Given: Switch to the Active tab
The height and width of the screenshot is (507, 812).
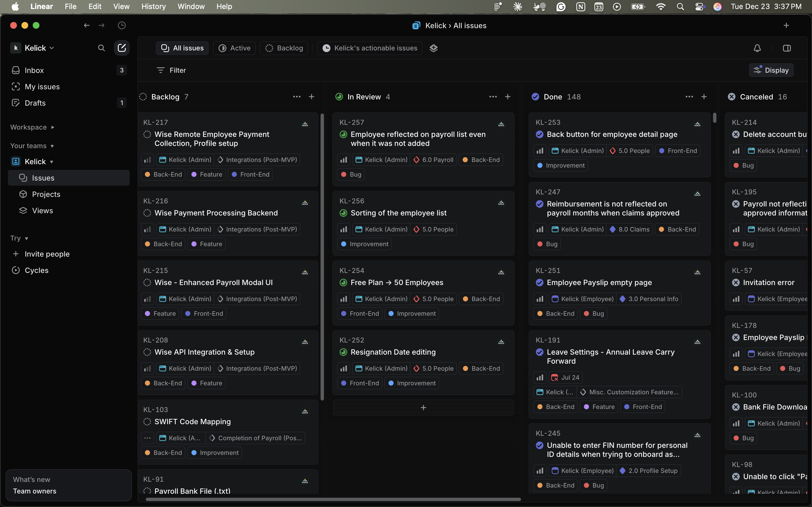Looking at the screenshot, I should pyautogui.click(x=234, y=48).
